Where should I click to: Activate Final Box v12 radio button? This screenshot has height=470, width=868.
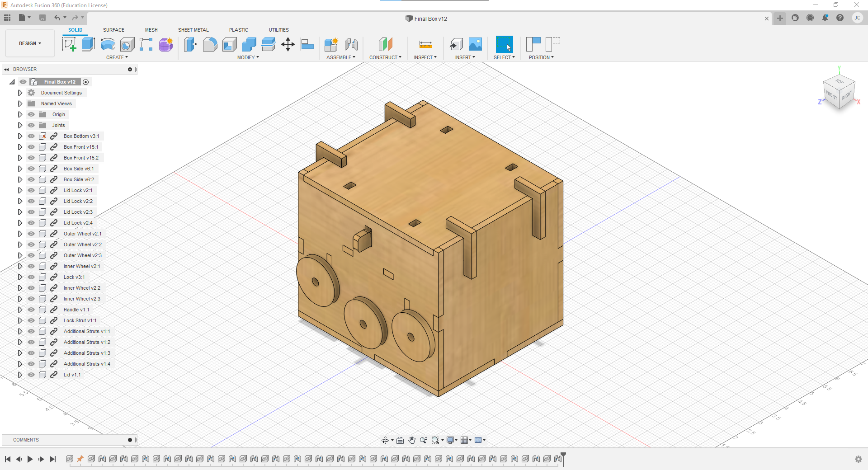pyautogui.click(x=86, y=82)
